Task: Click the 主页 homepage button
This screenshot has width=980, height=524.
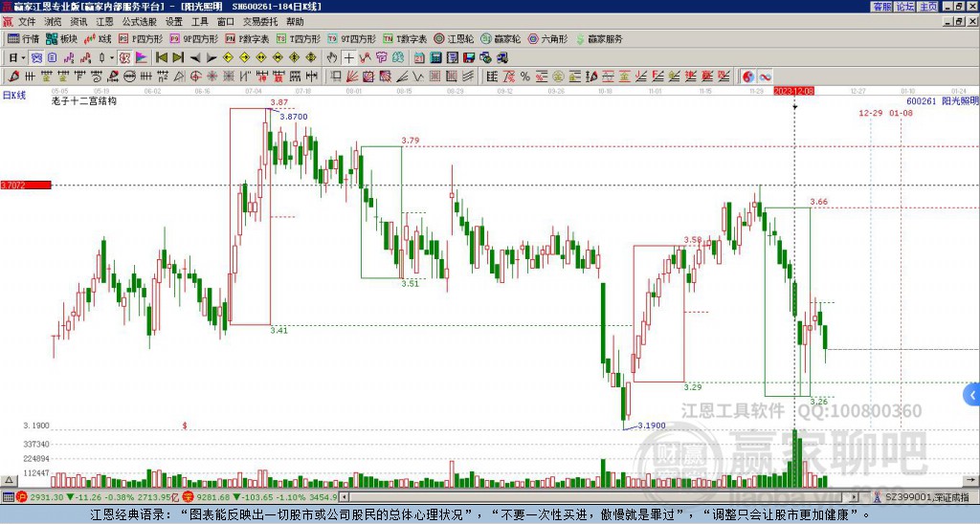Action: [928, 7]
